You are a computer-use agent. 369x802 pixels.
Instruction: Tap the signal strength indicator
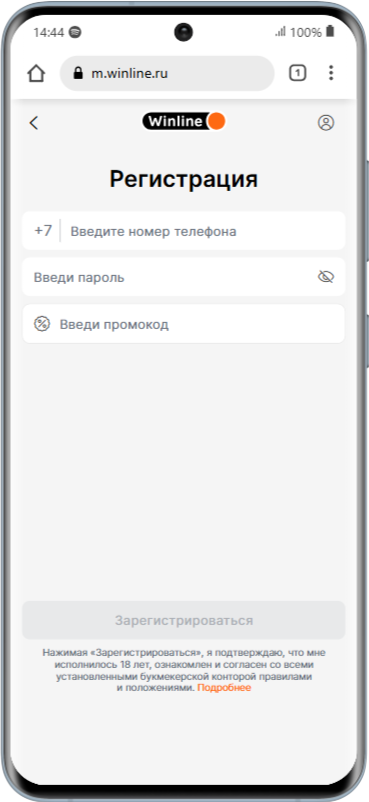point(280,32)
